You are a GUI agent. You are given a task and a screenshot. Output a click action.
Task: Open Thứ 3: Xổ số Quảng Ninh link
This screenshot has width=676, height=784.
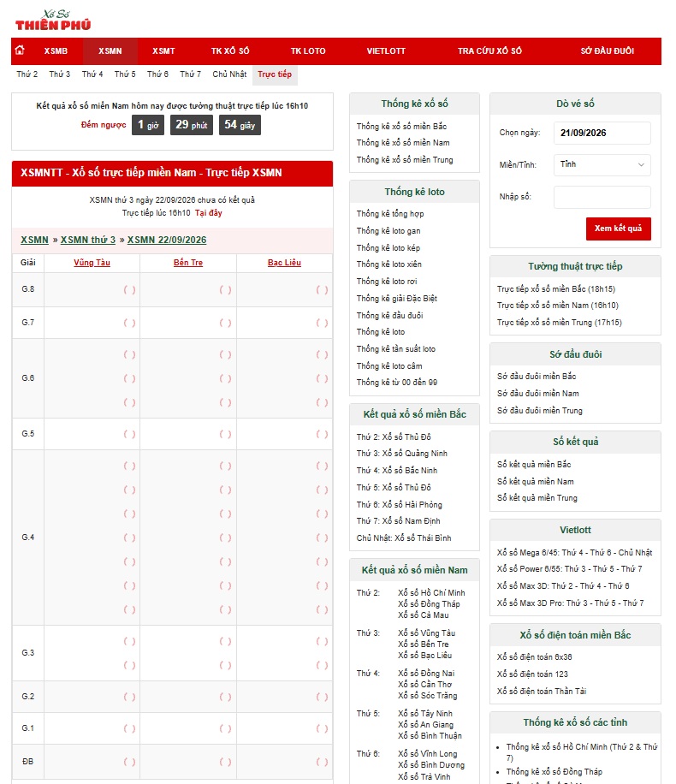tap(401, 454)
